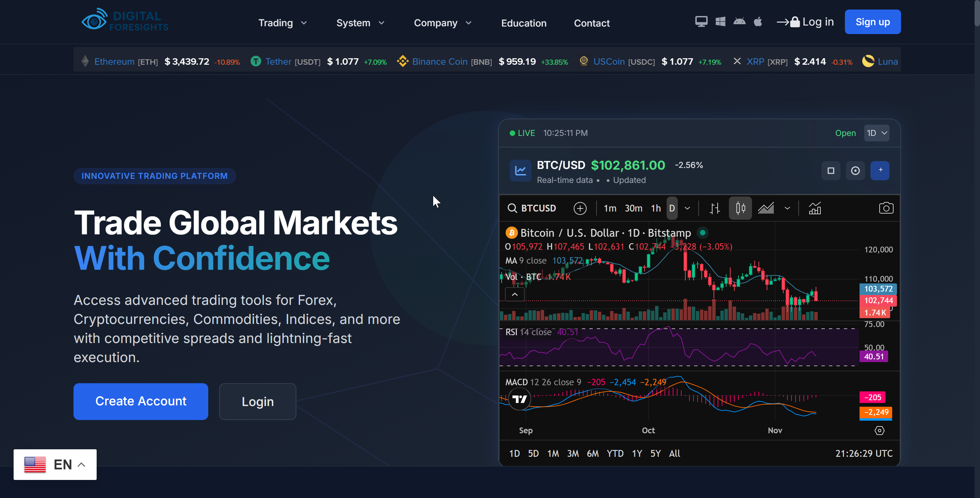Viewport: 980px width, 498px height.
Task: Click the add symbol plus circle icon
Action: tap(580, 208)
